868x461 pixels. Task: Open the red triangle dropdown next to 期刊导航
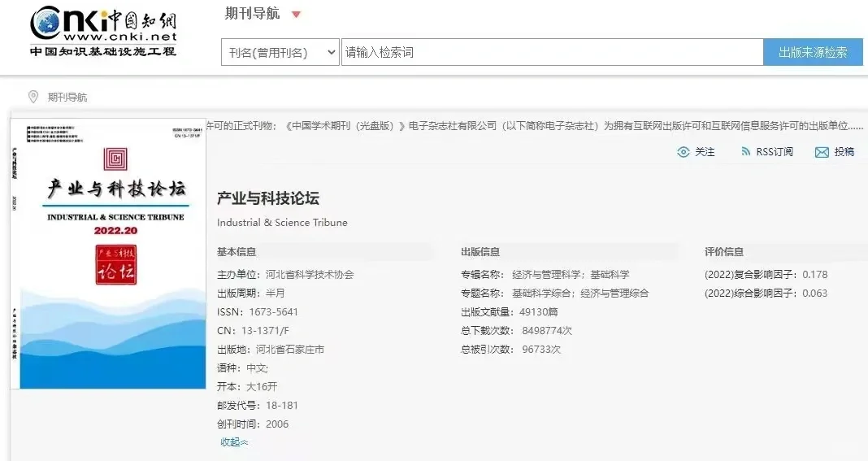[296, 15]
